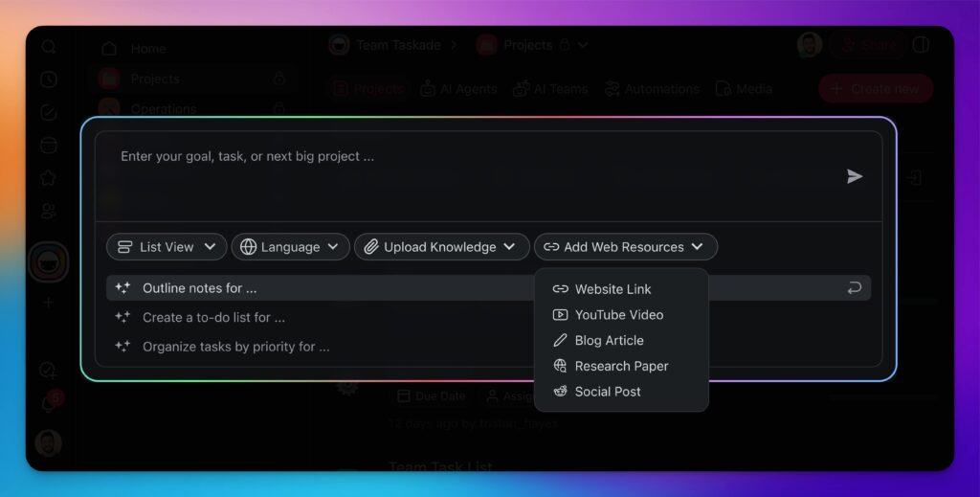The image size is (980, 497).
Task: Click the sign-in arrow icon right of dialog
Action: (x=914, y=177)
